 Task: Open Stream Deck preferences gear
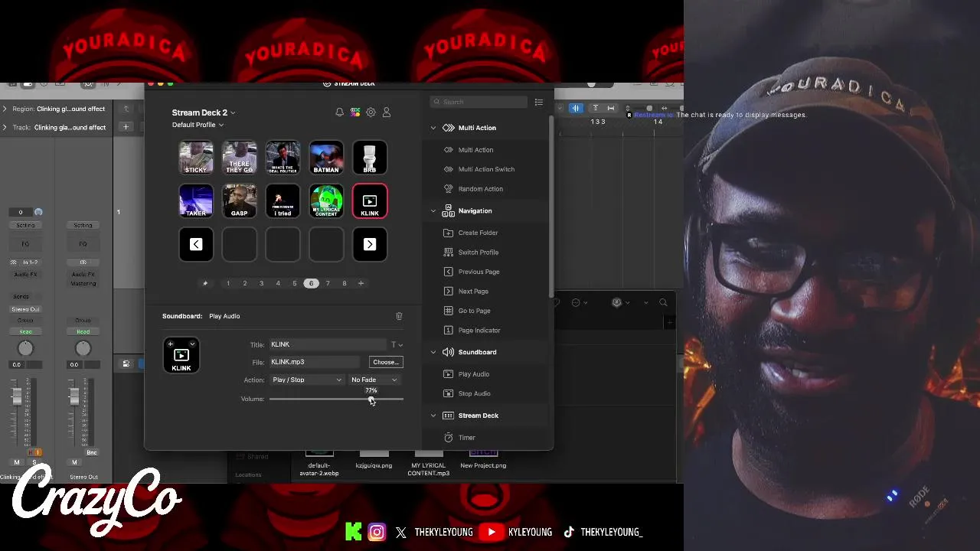371,112
